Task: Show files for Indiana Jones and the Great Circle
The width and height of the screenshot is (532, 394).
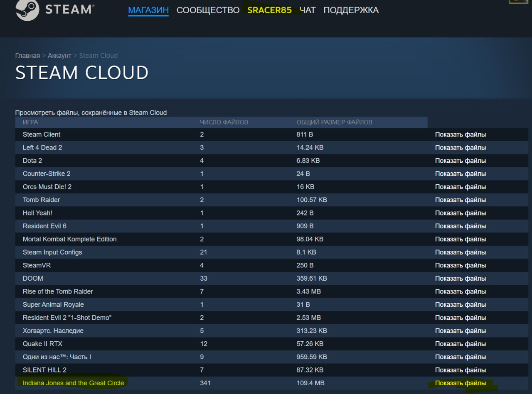Action: pyautogui.click(x=461, y=383)
